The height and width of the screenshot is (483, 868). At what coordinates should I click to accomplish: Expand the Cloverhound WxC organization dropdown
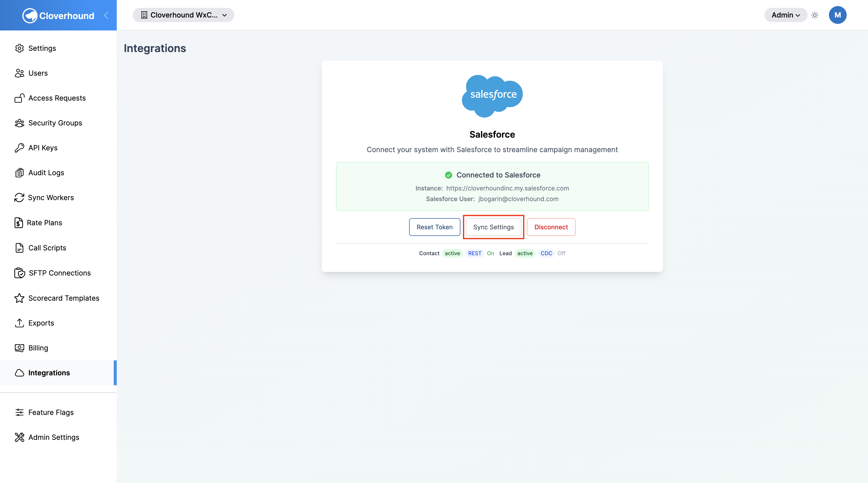click(x=183, y=15)
